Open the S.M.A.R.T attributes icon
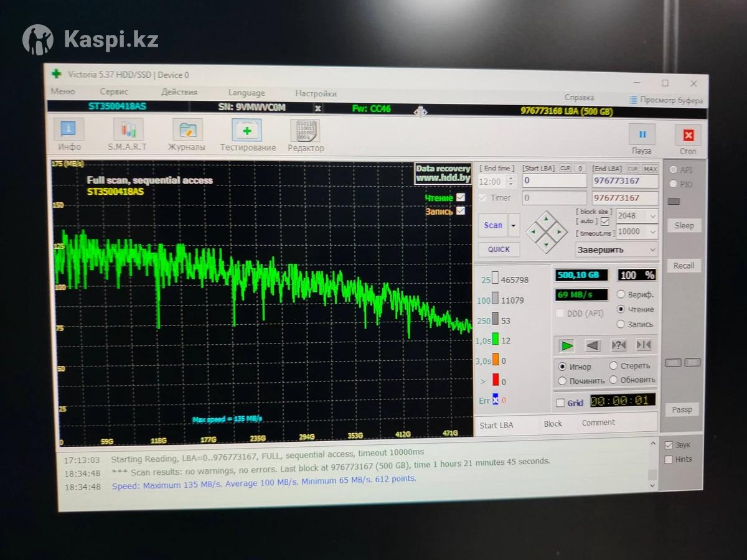 [128, 130]
